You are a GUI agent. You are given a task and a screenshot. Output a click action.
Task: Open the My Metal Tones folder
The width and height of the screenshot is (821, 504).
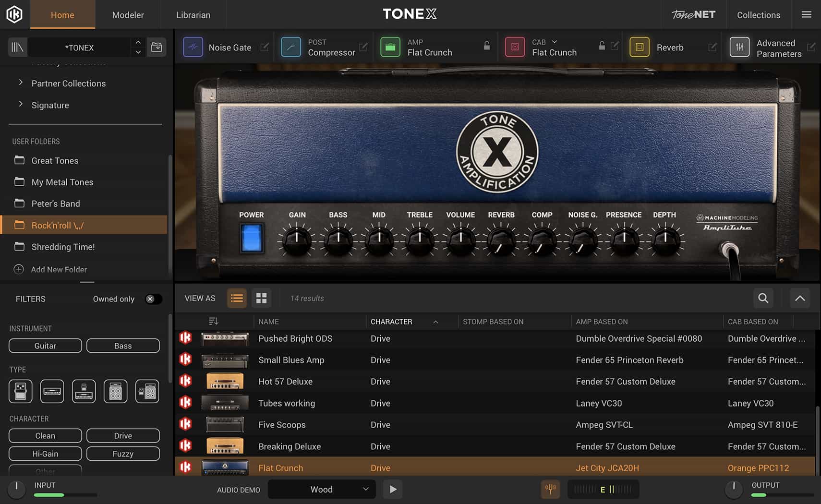coord(84,182)
